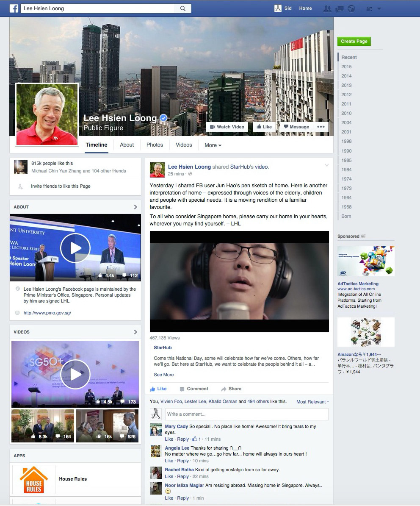
Task: Click the Sponsored ads megaphone icon
Action: click(x=363, y=236)
